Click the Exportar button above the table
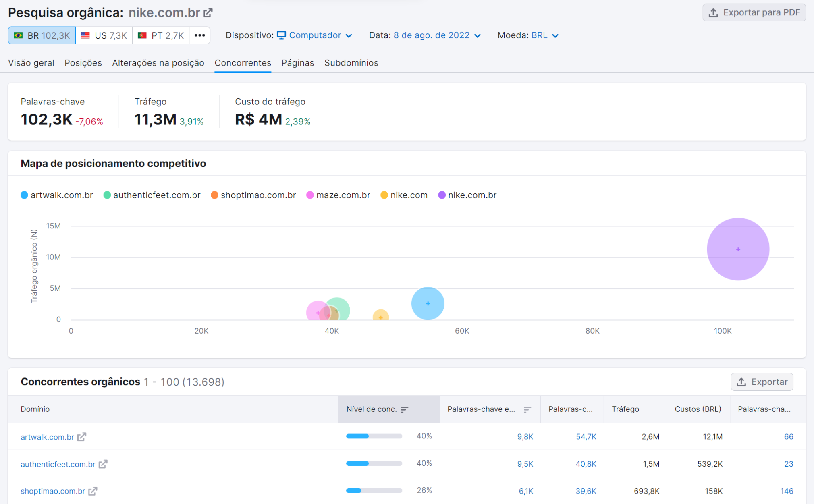Image resolution: width=814 pixels, height=504 pixels. (x=762, y=382)
